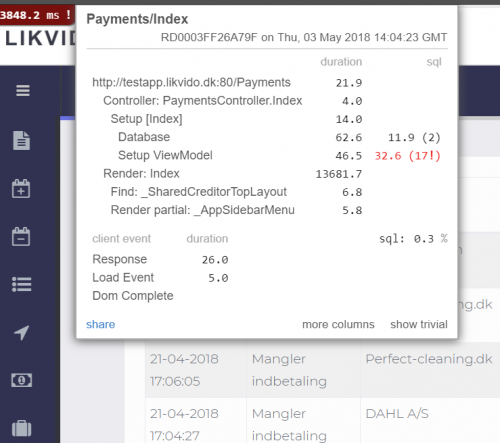Click the paper plane navigation icon

pos(22,332)
